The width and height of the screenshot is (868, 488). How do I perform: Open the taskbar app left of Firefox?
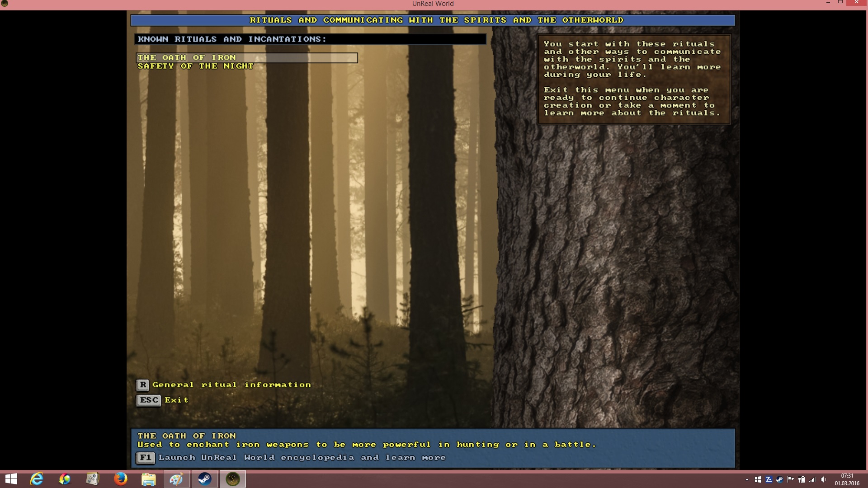[93, 479]
